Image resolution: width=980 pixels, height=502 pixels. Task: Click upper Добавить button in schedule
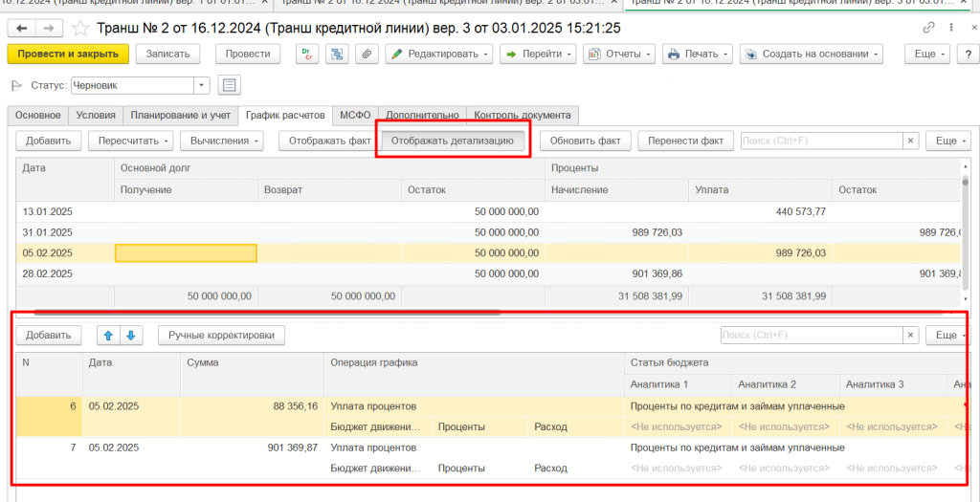pyautogui.click(x=48, y=141)
